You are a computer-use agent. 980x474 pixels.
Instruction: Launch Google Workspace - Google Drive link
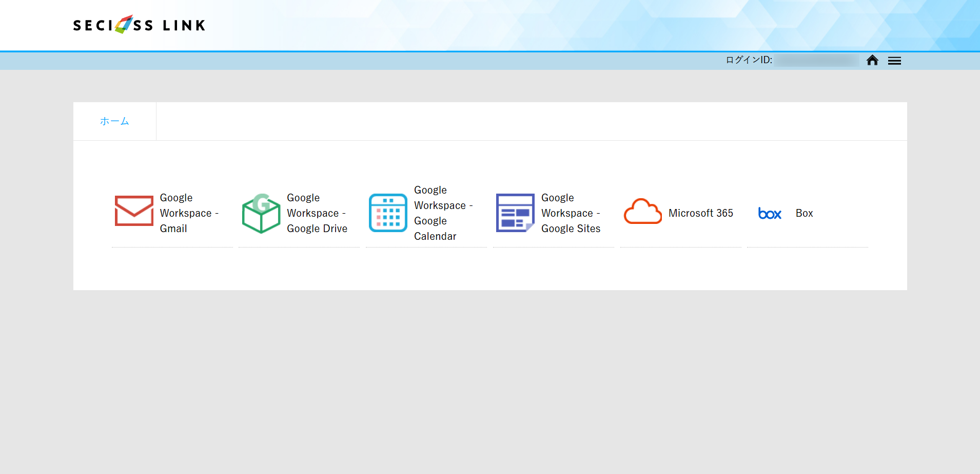[317, 213]
